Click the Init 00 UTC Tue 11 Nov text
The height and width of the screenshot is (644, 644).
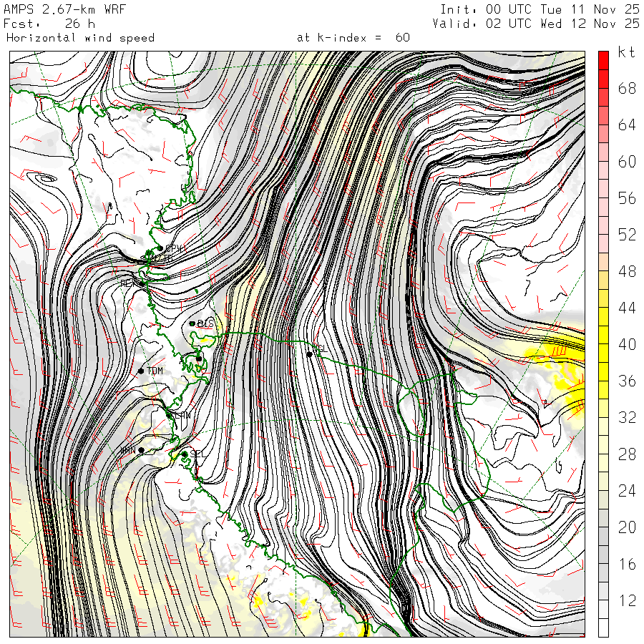[540, 9]
